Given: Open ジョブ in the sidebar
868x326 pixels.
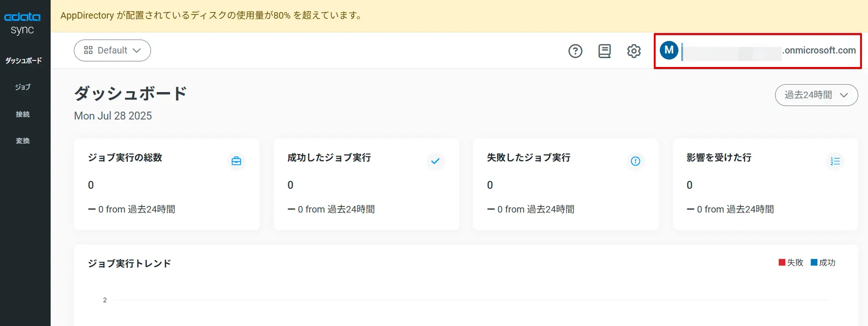Looking at the screenshot, I should [x=23, y=87].
